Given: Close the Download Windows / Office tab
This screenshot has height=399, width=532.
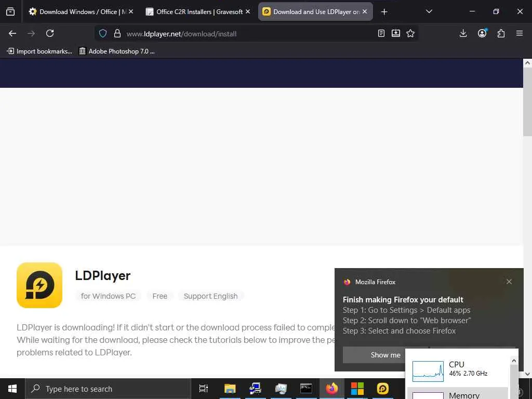Looking at the screenshot, I should (x=131, y=11).
